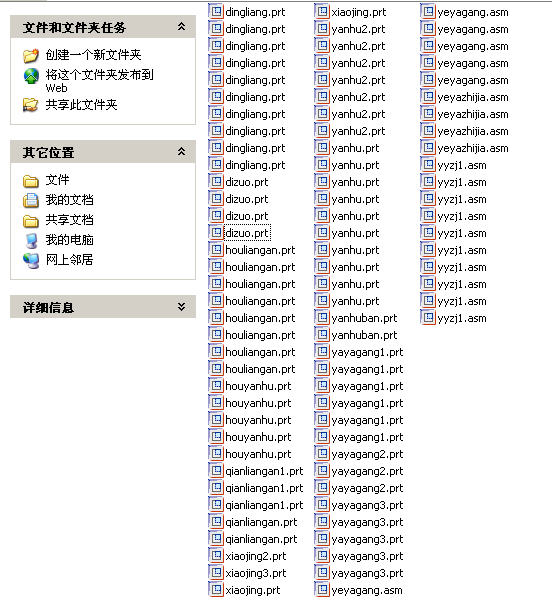
Task: Click the My Documents icon next to 我的文档
Action: (x=31, y=200)
